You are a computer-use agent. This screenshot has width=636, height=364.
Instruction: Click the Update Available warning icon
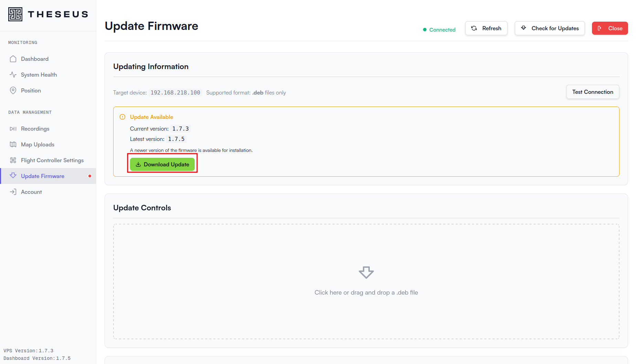122,117
